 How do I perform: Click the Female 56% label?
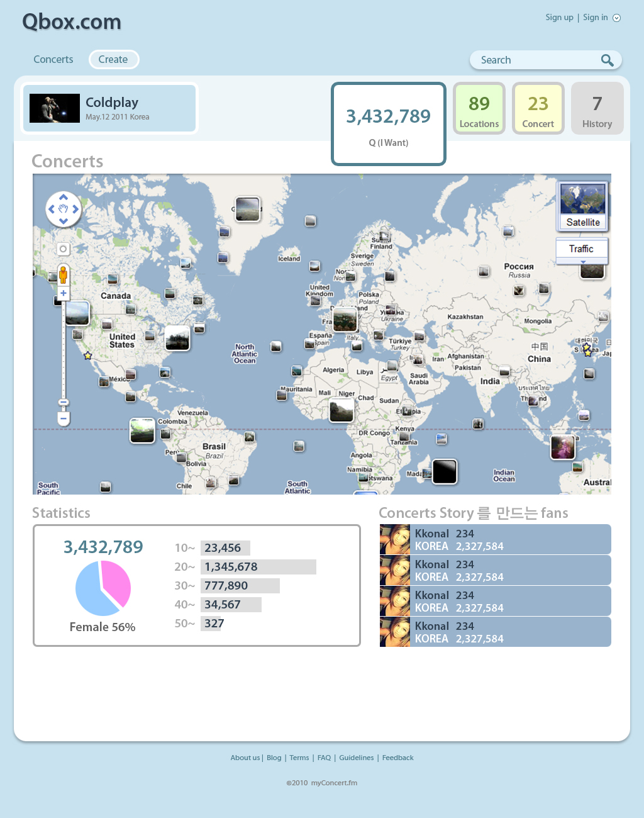pyautogui.click(x=103, y=627)
